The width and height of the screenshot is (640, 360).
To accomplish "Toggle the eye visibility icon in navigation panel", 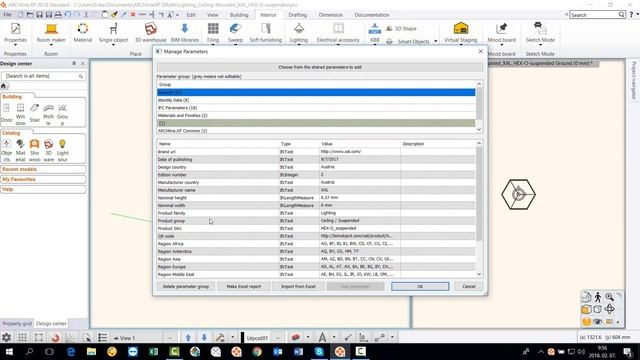I will pyautogui.click(x=598, y=322).
